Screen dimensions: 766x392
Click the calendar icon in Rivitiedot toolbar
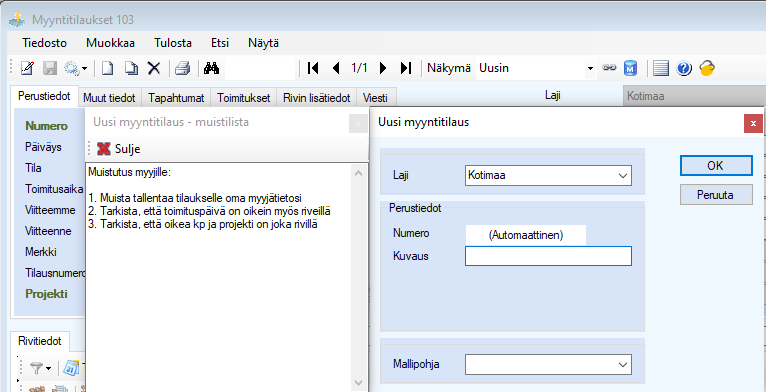71,368
